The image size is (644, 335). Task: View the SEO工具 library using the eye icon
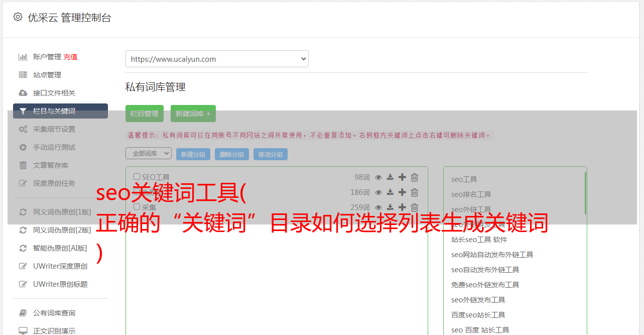[378, 177]
